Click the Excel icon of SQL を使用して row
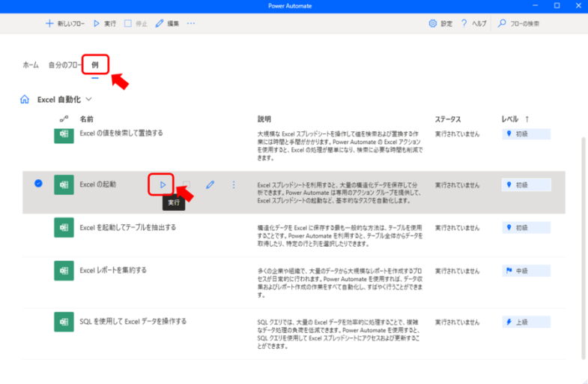Viewport: 588px width, 384px height. coord(64,322)
